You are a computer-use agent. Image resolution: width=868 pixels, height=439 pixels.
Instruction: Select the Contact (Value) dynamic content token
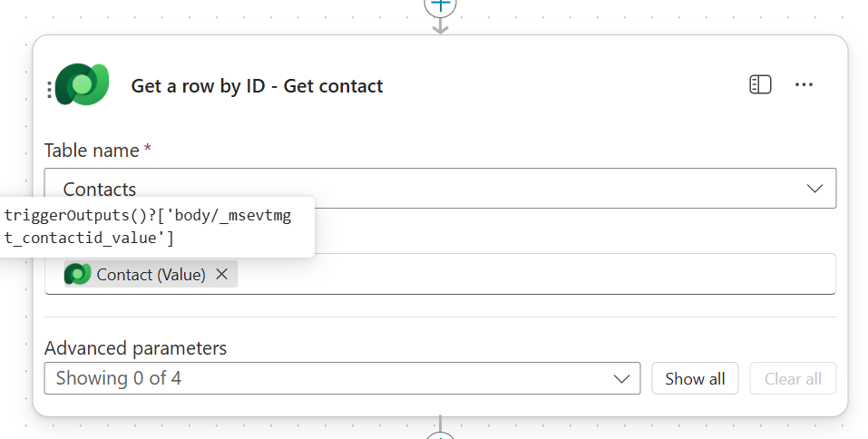point(151,274)
